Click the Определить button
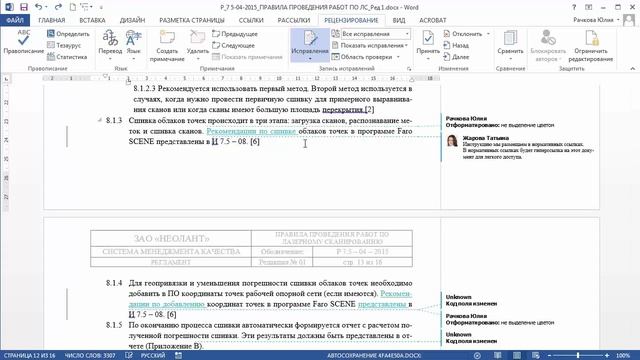The height and width of the screenshot is (360, 640). coord(68,34)
